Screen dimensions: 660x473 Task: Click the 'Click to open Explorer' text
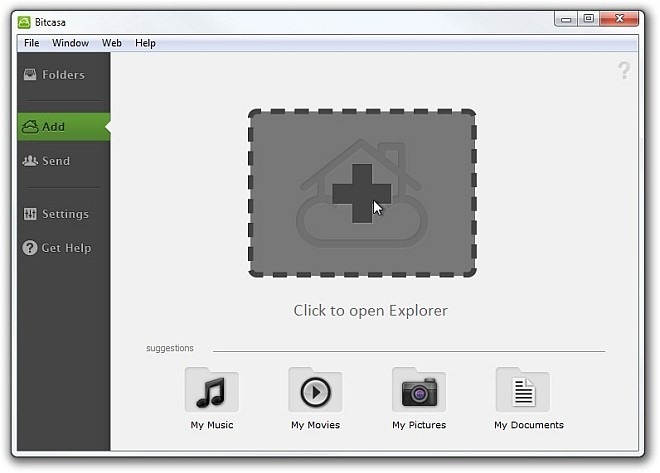pos(370,310)
